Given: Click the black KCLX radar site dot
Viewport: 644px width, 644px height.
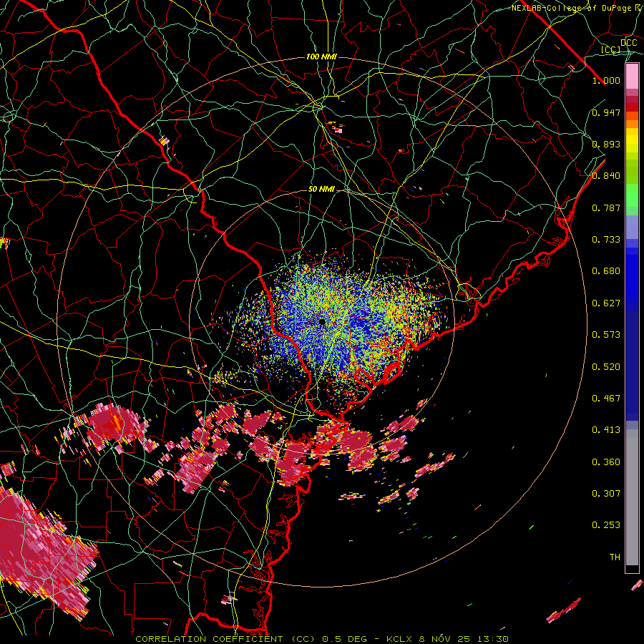Looking at the screenshot, I should (x=323, y=321).
